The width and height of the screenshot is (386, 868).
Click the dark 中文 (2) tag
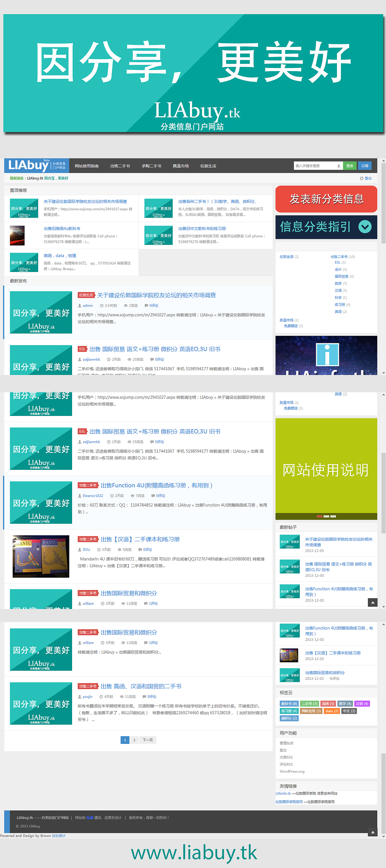pos(349,711)
